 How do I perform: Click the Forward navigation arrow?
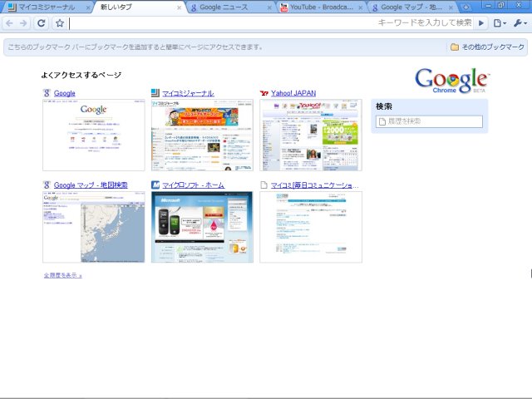(23, 23)
